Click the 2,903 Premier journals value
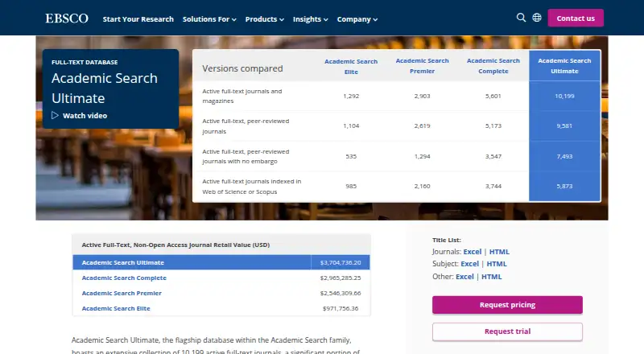 pos(422,96)
